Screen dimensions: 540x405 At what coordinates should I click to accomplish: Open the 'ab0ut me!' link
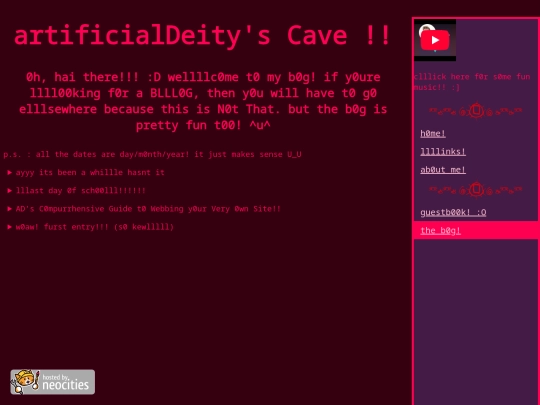click(x=443, y=170)
